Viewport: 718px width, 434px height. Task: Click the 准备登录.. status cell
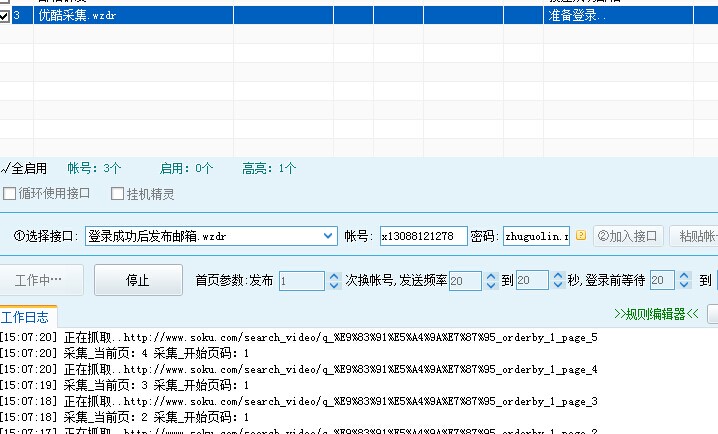click(x=618, y=16)
